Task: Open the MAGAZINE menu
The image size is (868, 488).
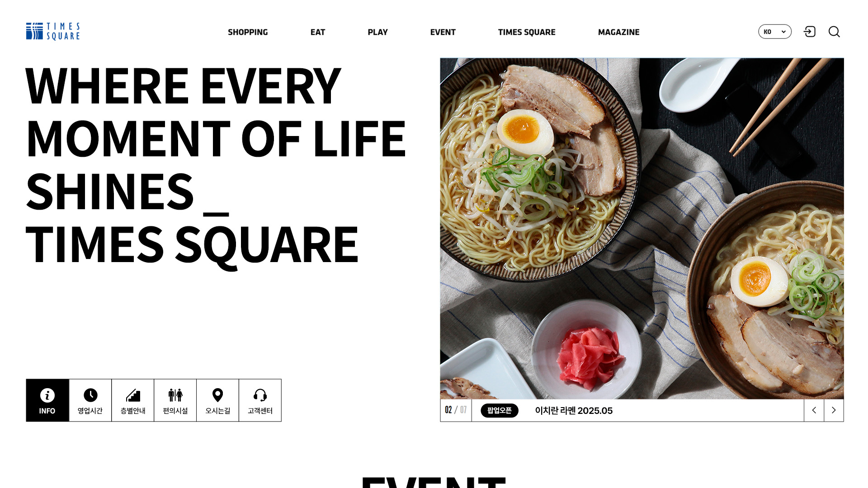Action: [618, 32]
